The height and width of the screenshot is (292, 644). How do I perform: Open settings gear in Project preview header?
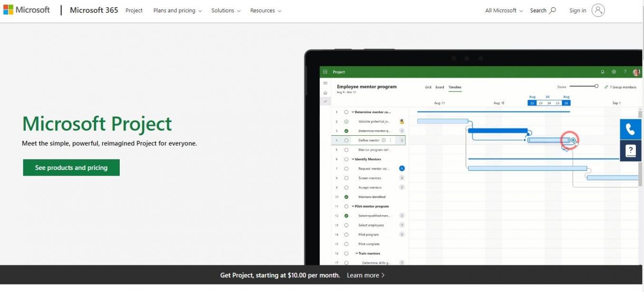point(614,72)
